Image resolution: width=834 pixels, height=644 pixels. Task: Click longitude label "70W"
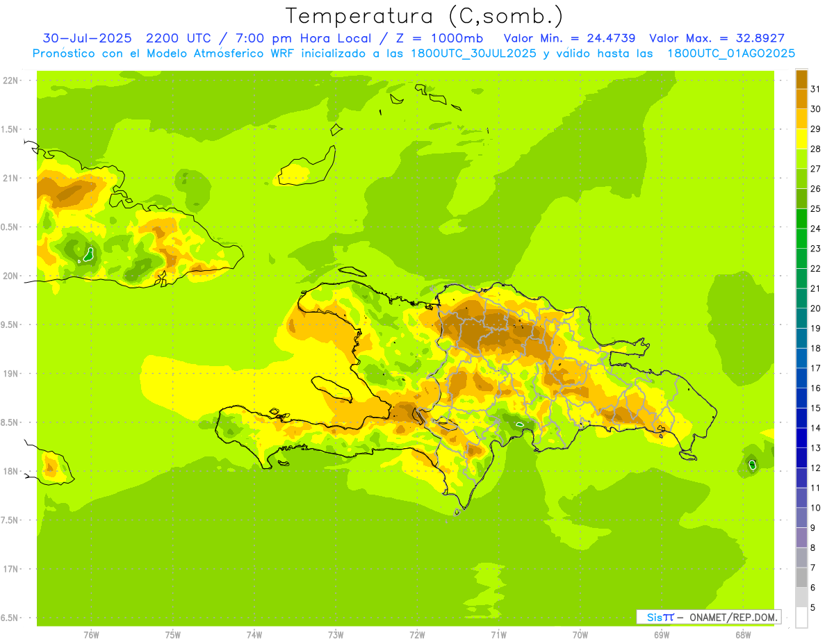580,634
